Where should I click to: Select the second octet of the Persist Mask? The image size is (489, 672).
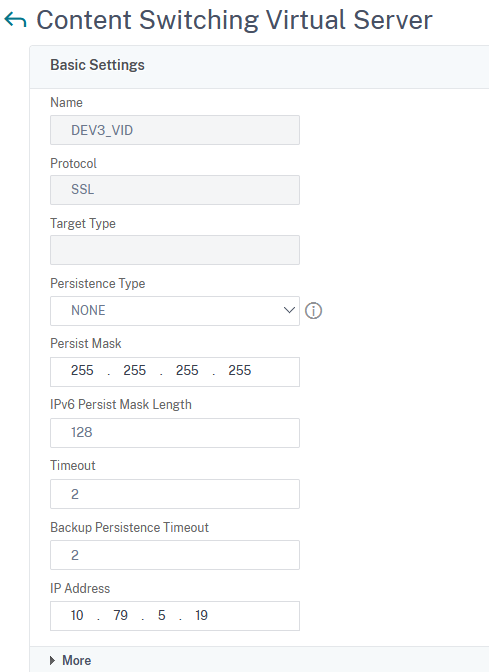[x=135, y=371]
